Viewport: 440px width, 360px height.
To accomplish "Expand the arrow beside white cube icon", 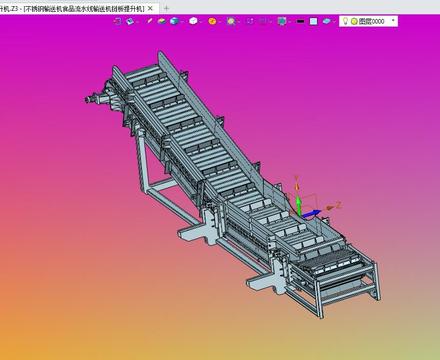I will pos(201,22).
